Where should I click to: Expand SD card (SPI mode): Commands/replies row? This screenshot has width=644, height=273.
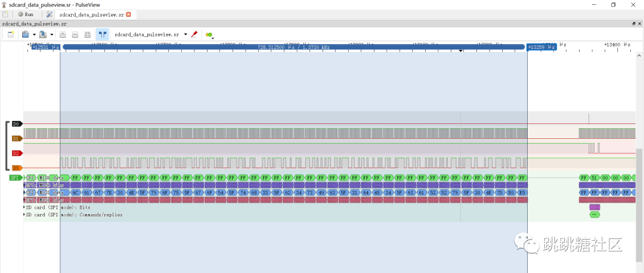[24, 215]
